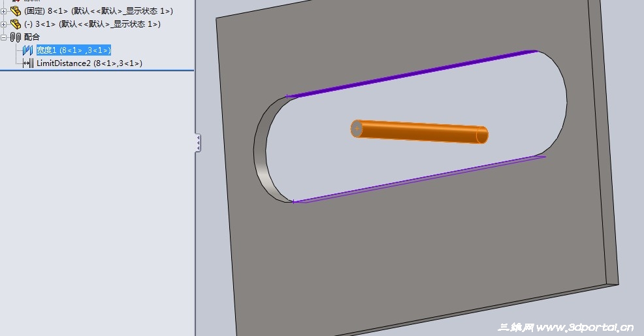
Task: Click the part icon of component 8<1>
Action: pos(16,11)
